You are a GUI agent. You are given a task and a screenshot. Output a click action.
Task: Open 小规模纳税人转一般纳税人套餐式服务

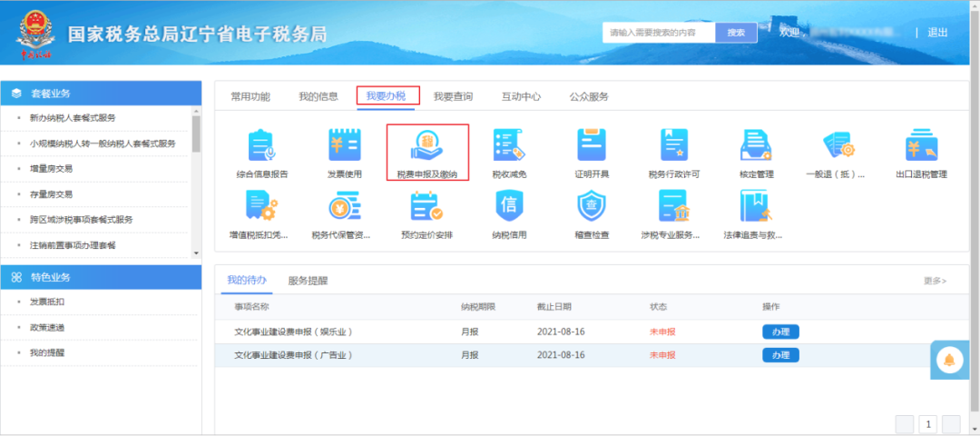103,144
